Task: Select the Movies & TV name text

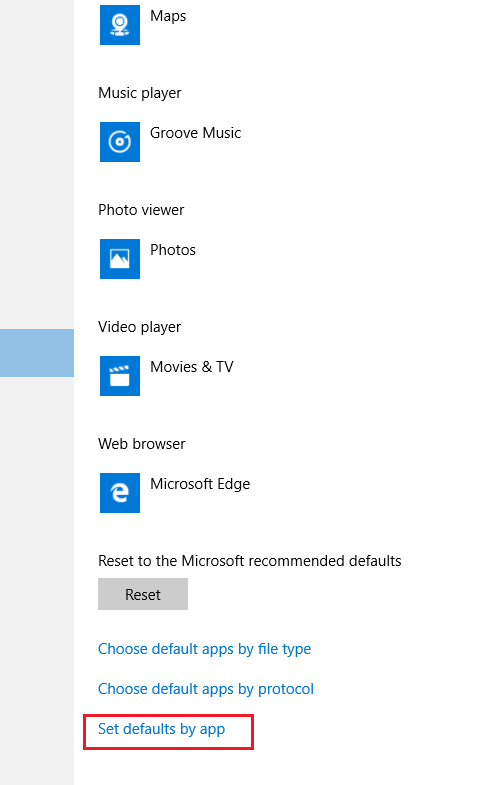Action: (x=192, y=367)
